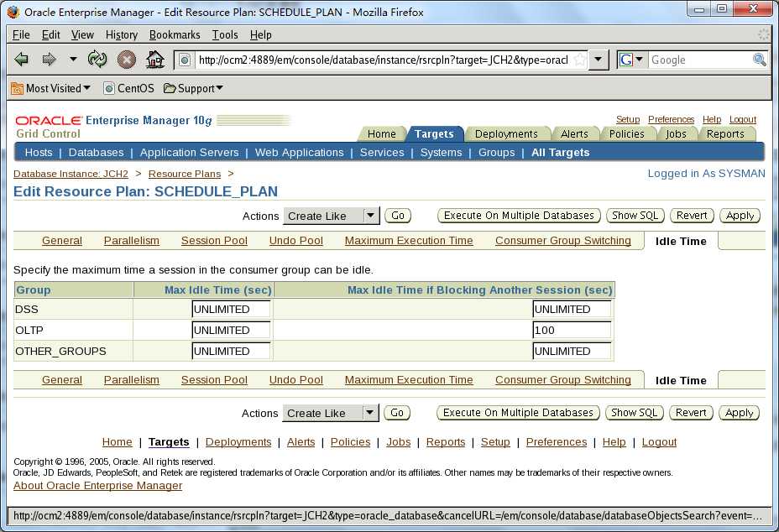Open the Bookmarks menu

coord(175,34)
